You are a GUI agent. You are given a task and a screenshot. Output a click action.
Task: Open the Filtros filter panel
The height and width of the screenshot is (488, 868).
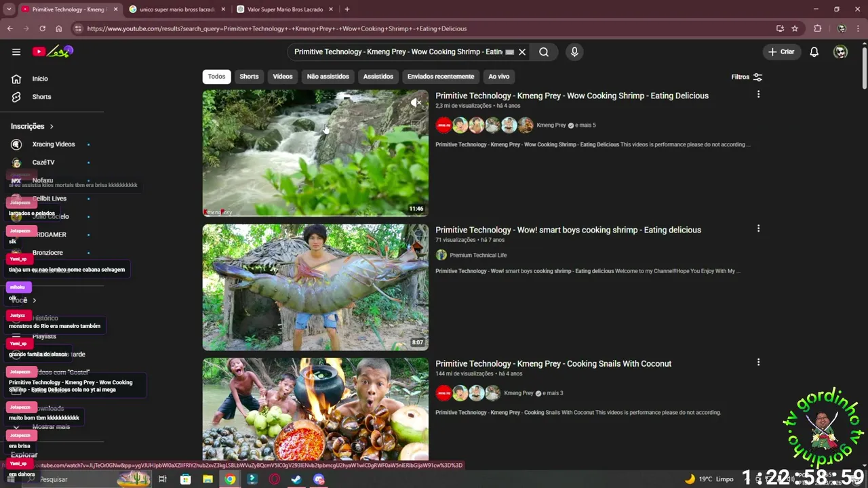(747, 77)
